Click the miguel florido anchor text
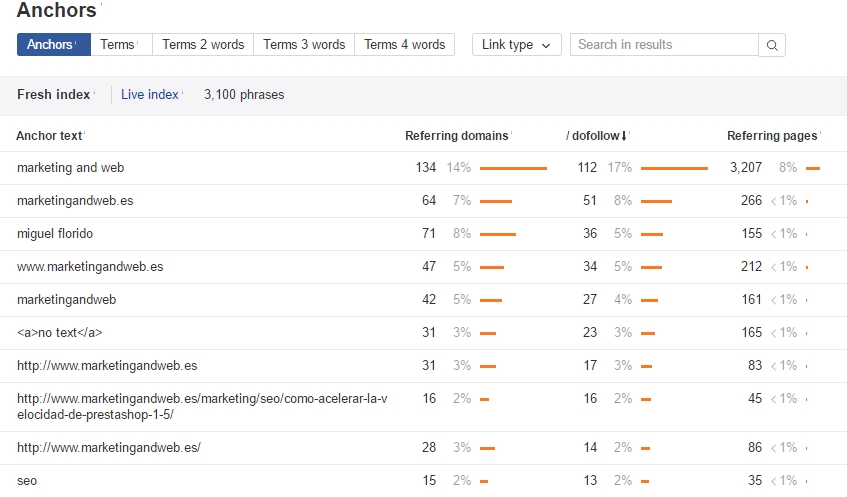The image size is (847, 497). tap(57, 234)
